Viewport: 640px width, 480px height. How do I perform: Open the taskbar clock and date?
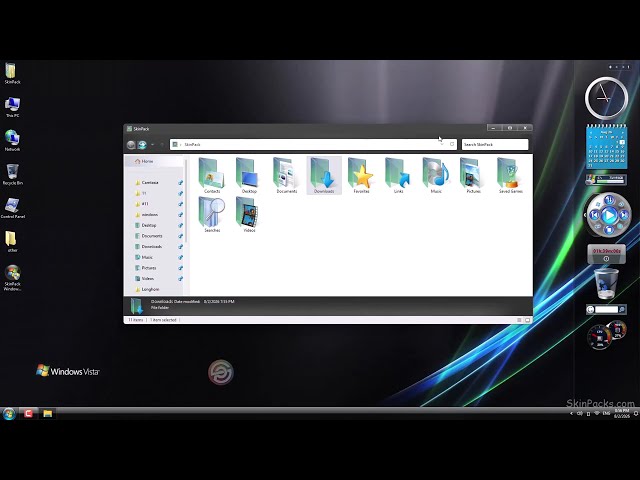622,413
